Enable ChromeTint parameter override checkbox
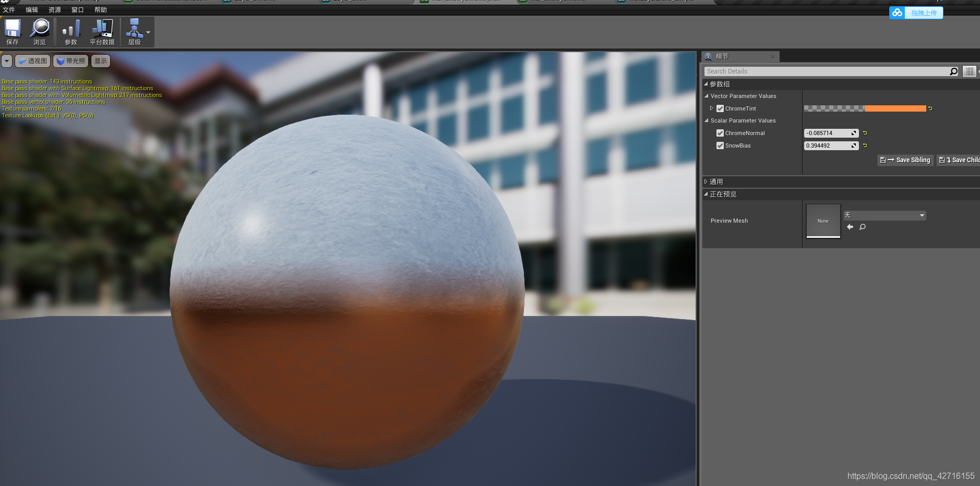980x486 pixels. [x=721, y=108]
